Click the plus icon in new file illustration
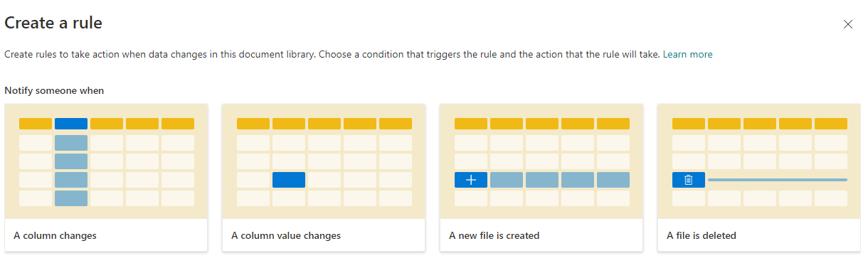 (x=471, y=180)
